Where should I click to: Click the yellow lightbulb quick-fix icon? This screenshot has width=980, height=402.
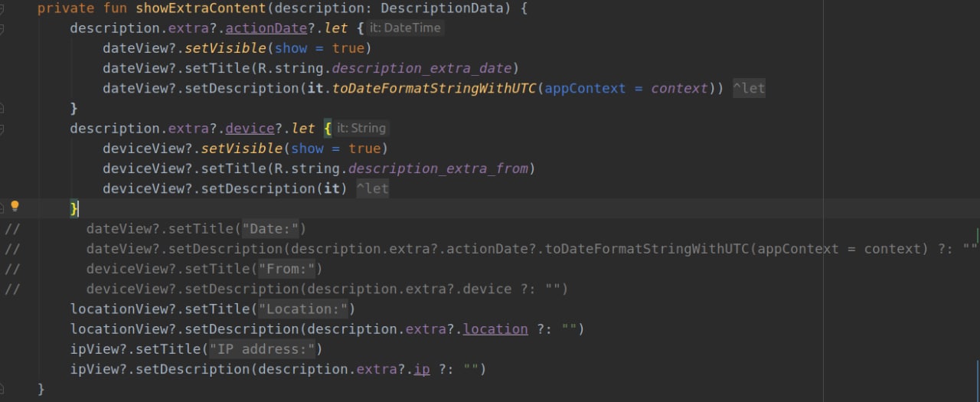[x=15, y=206]
